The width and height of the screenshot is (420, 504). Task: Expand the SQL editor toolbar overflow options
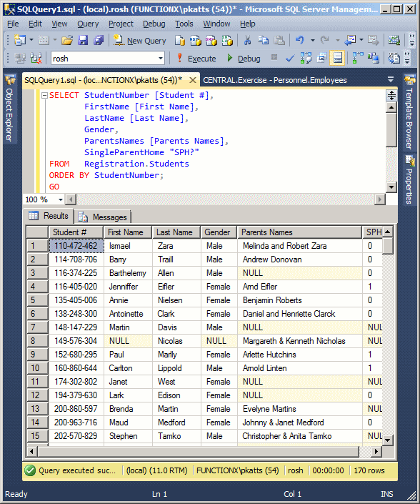click(407, 58)
